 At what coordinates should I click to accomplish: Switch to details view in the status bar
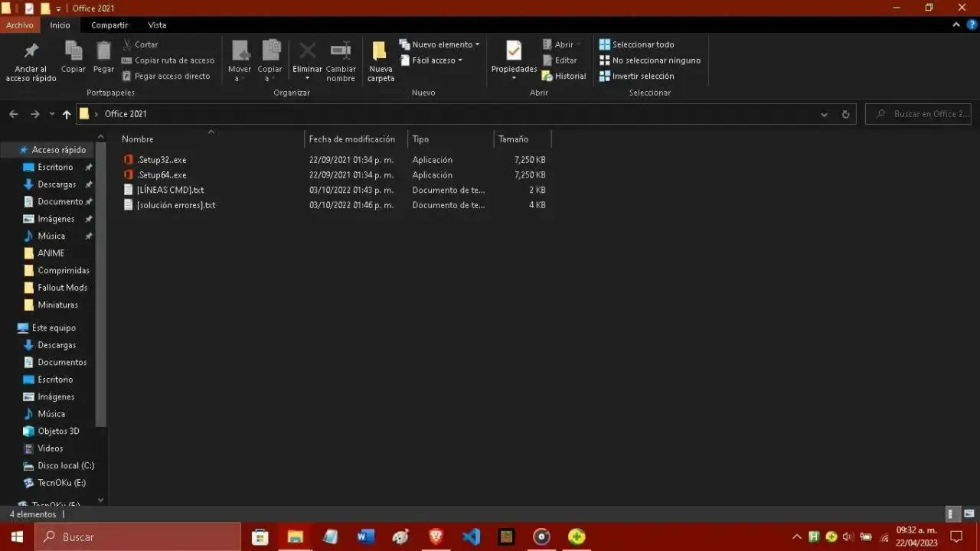pyautogui.click(x=951, y=514)
